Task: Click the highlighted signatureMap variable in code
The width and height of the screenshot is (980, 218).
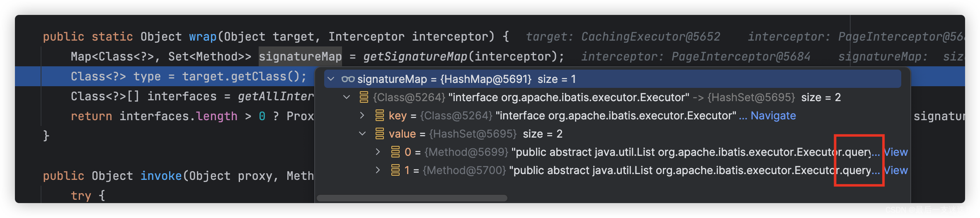Action: pos(300,56)
